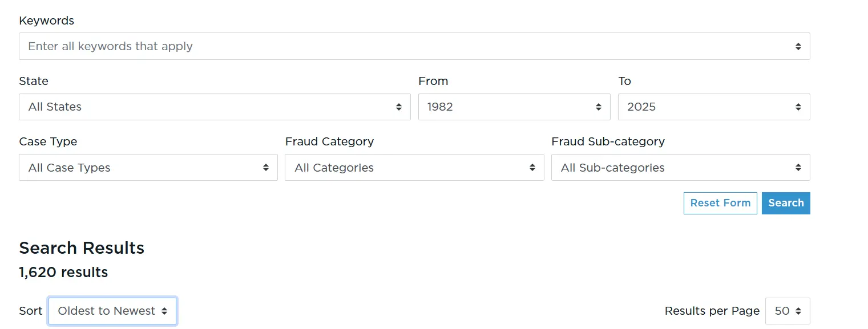868x329 pixels.
Task: Click the blue Search button
Action: click(786, 203)
